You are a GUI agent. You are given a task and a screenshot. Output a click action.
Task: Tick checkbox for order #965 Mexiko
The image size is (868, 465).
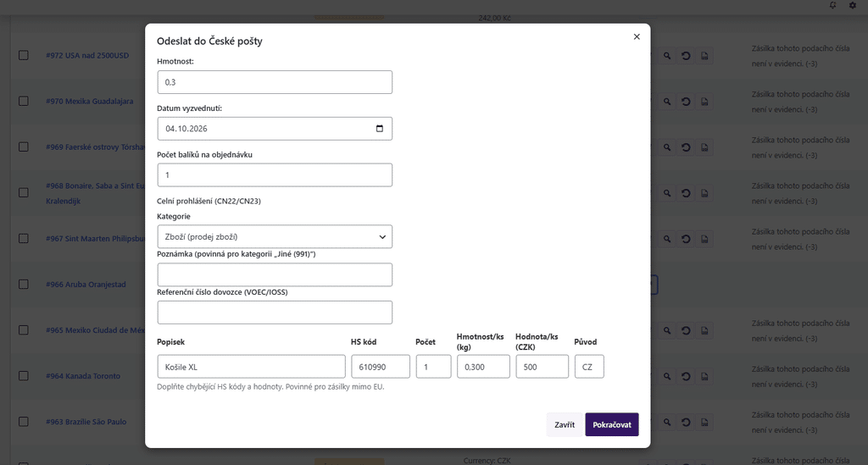23,330
